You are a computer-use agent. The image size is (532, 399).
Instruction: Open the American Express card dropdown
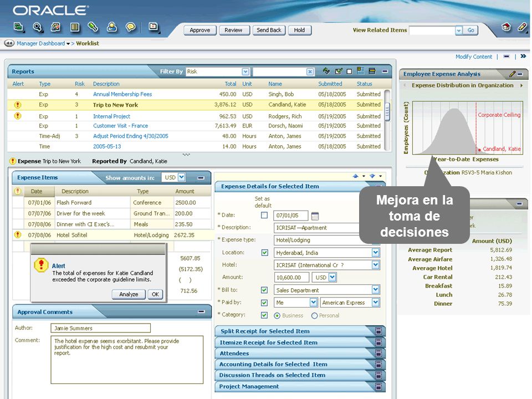tap(375, 303)
